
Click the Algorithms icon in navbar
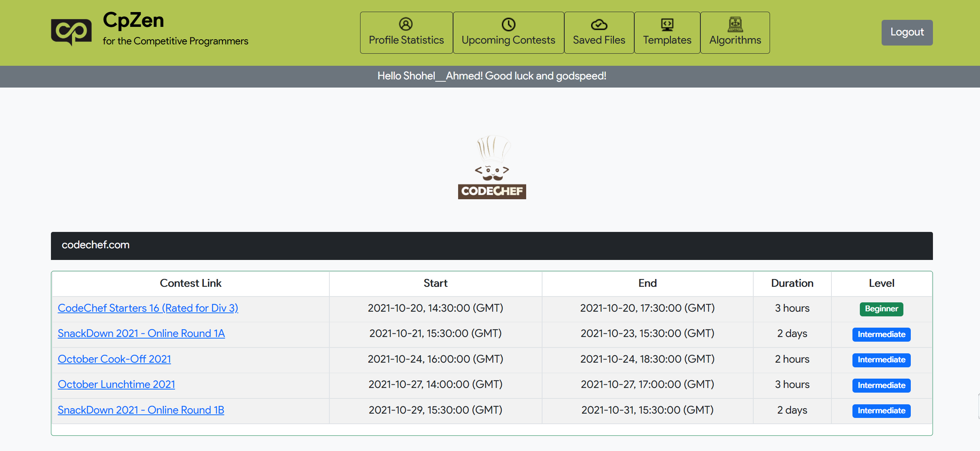735,24
